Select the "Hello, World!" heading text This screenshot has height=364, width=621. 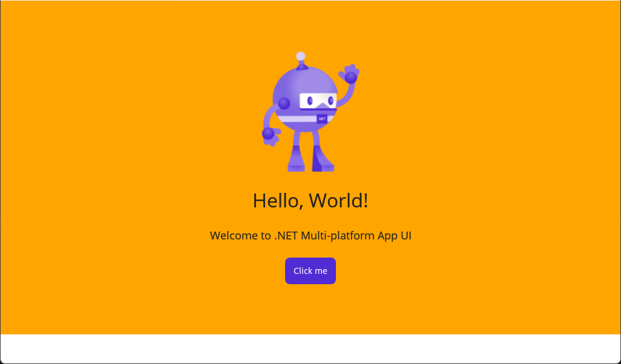(310, 200)
